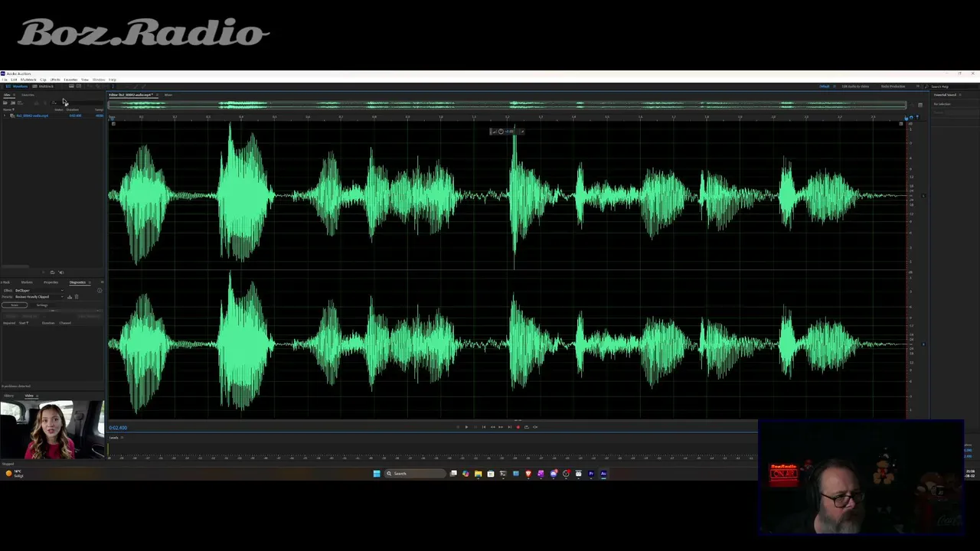Screen dimensions: 980x551
Task: Click the Settings button in Diagnostics
Action: (42, 305)
